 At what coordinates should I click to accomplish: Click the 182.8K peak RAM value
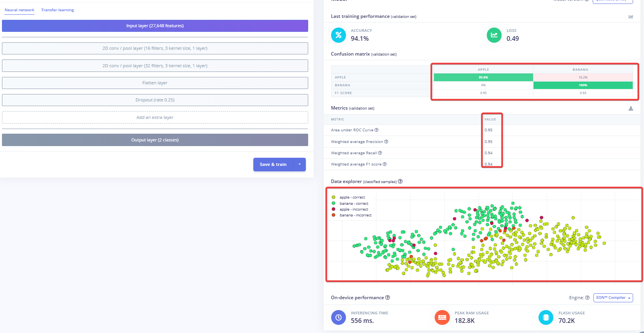tap(465, 321)
